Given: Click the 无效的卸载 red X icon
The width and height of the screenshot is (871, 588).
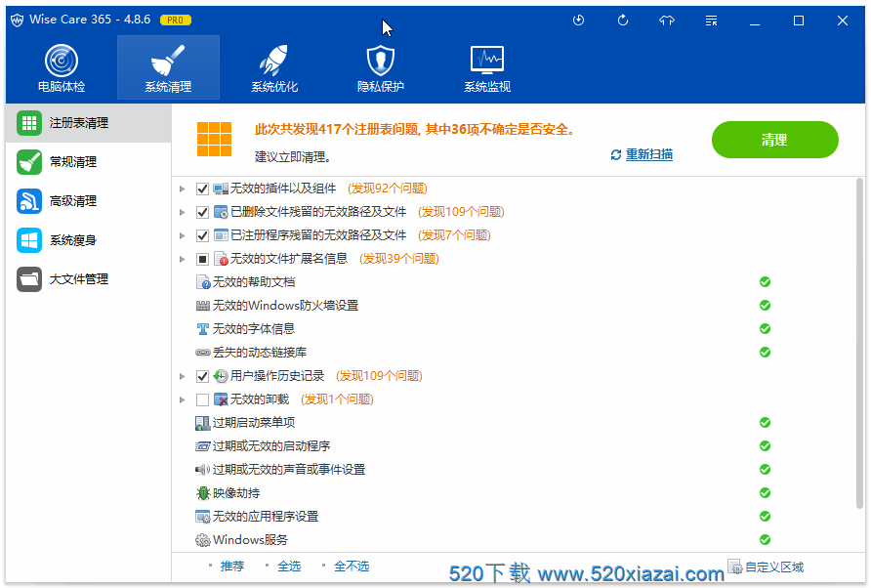Looking at the screenshot, I should point(221,399).
